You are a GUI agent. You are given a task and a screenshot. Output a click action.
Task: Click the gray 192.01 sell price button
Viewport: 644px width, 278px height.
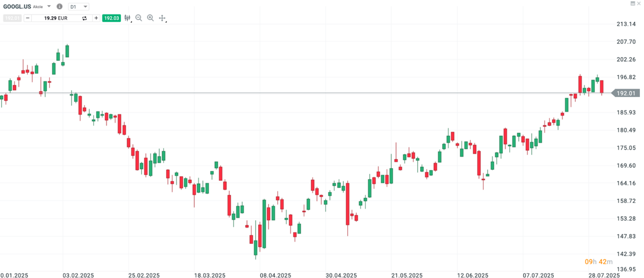click(x=12, y=18)
